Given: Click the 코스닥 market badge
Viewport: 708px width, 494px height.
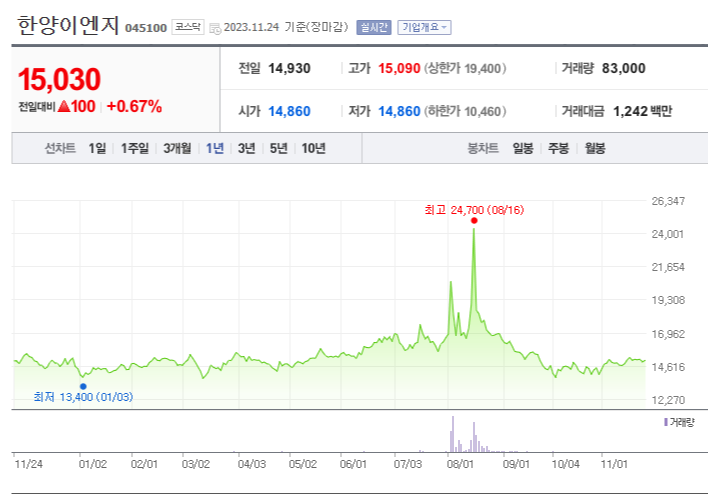Looking at the screenshot, I should 188,27.
